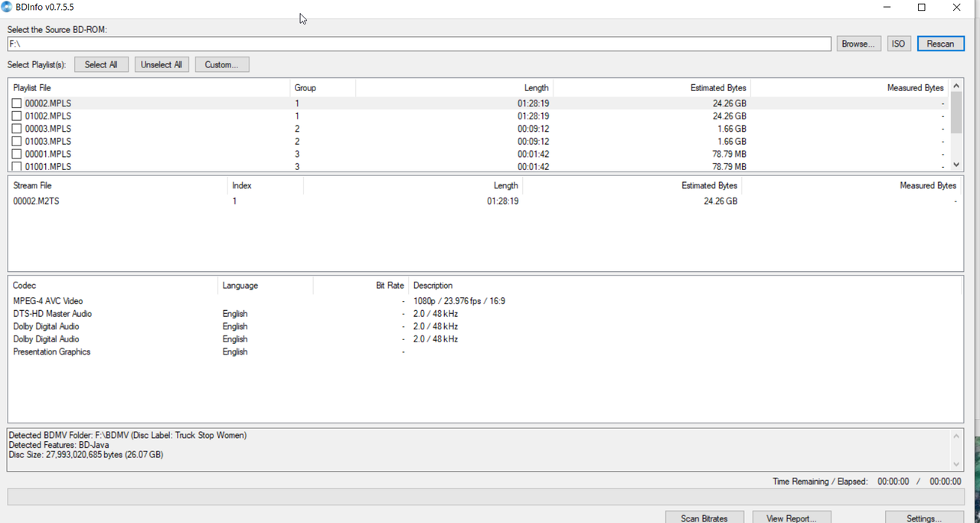
Task: Focus the Source BD-ROM path field
Action: tap(419, 44)
